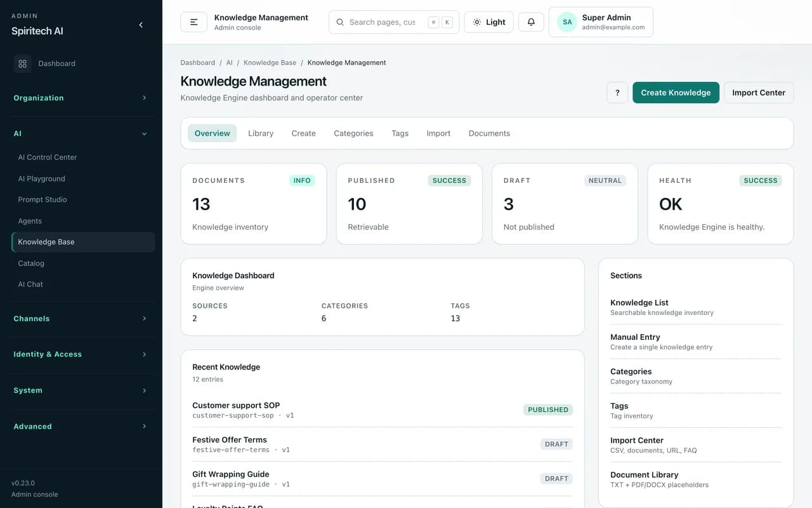Expand the System section

(81, 391)
